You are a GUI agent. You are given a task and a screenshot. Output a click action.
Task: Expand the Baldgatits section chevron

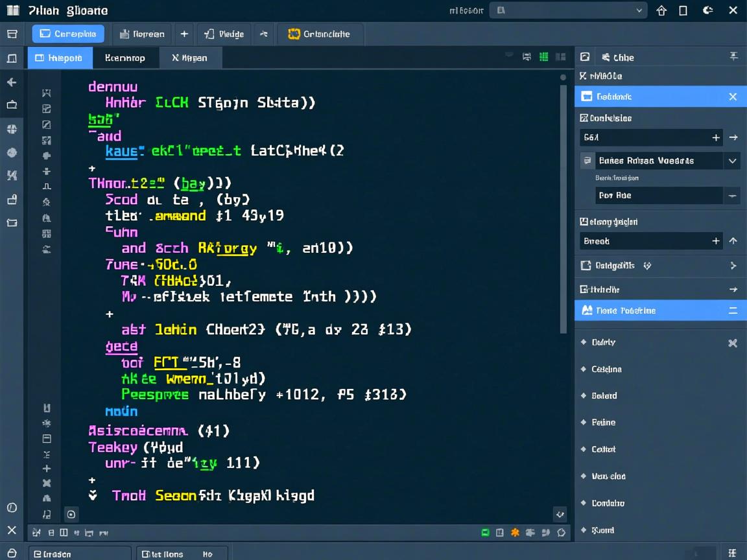[x=733, y=266]
